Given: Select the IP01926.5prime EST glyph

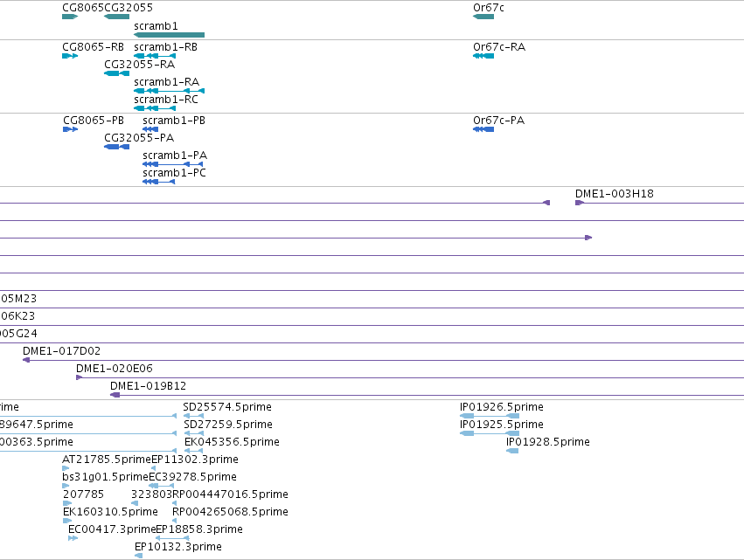Looking at the screenshot, I should (490, 416).
